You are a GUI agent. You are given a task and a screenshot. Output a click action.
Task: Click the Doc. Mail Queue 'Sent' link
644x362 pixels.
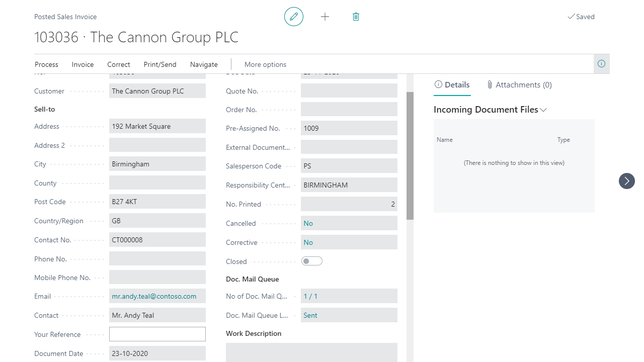click(310, 315)
